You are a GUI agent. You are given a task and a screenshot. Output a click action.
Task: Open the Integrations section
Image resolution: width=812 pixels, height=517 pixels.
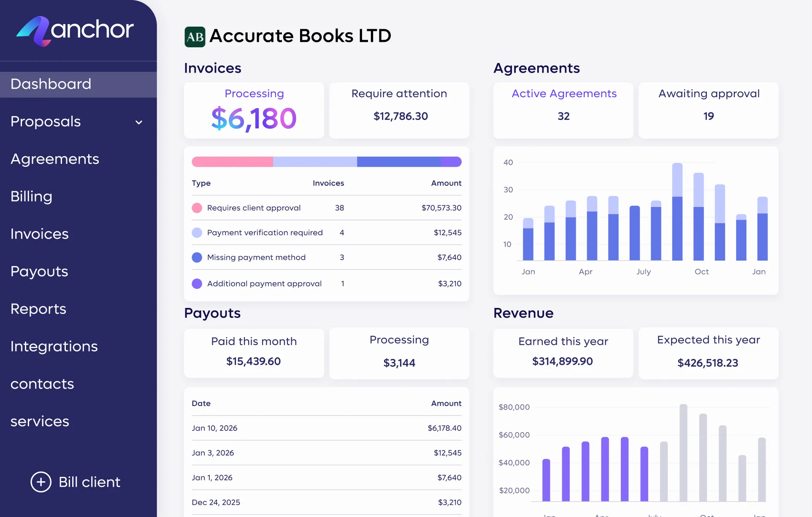click(54, 346)
